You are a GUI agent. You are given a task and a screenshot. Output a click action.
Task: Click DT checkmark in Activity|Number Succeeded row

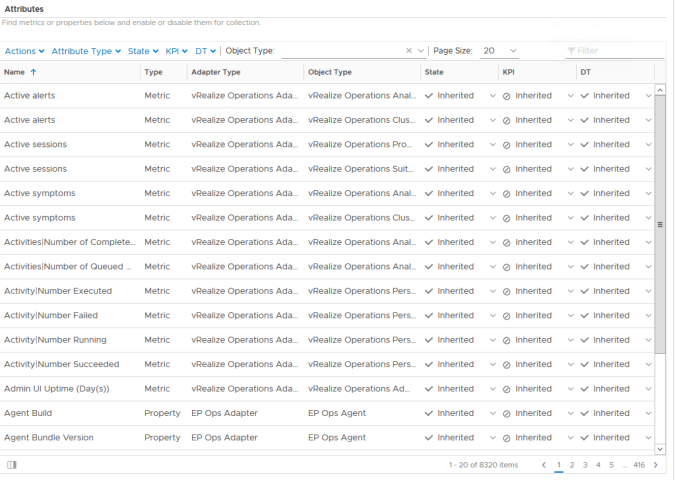584,364
